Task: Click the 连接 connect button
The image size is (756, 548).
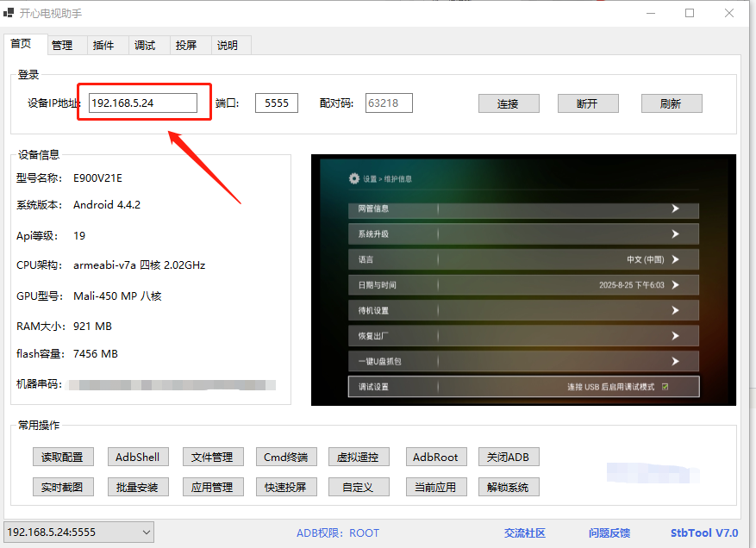Action: [509, 103]
